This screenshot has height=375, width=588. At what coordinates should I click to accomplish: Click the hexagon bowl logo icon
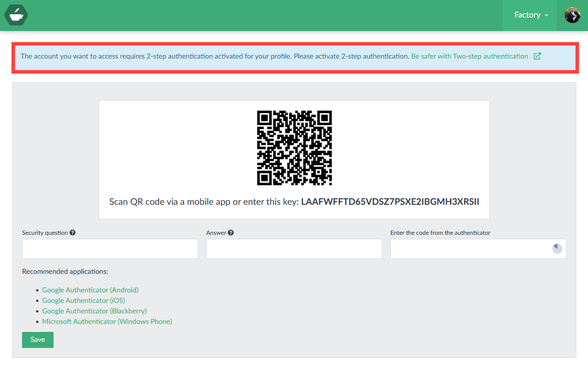[16, 15]
